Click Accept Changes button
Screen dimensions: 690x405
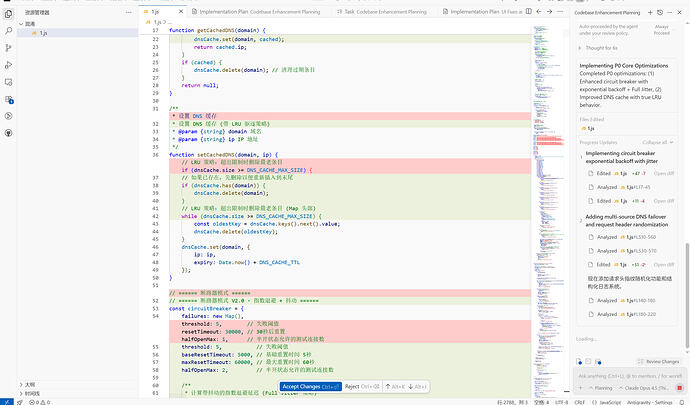311,387
